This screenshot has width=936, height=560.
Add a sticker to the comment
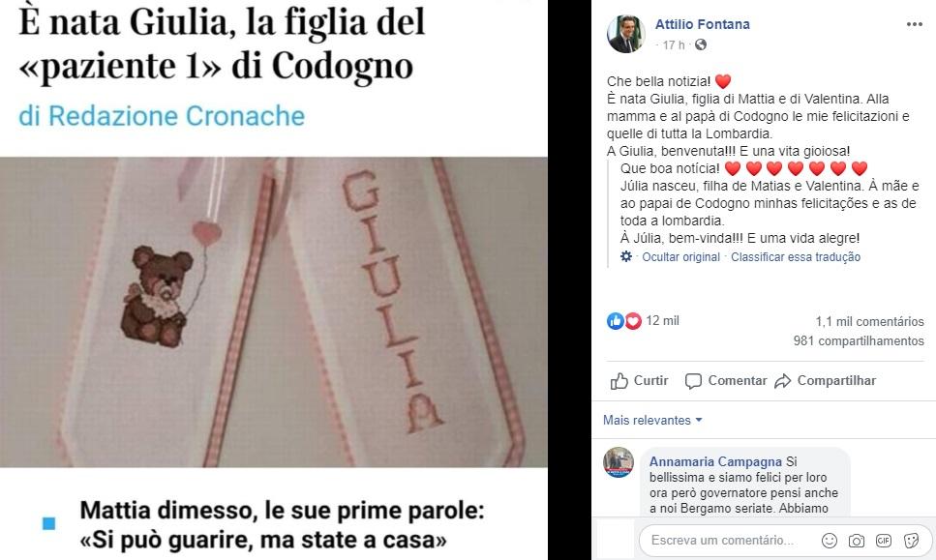911,541
